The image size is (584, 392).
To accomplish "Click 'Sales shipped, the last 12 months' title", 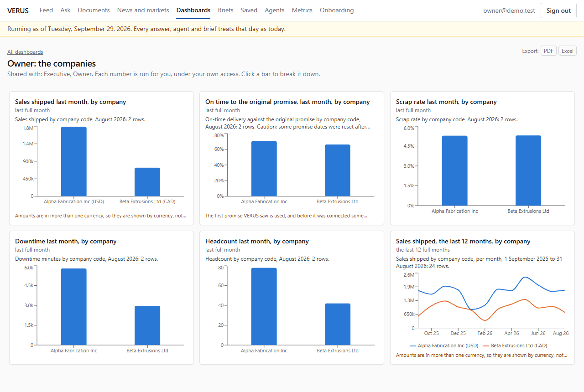I will [x=463, y=241].
